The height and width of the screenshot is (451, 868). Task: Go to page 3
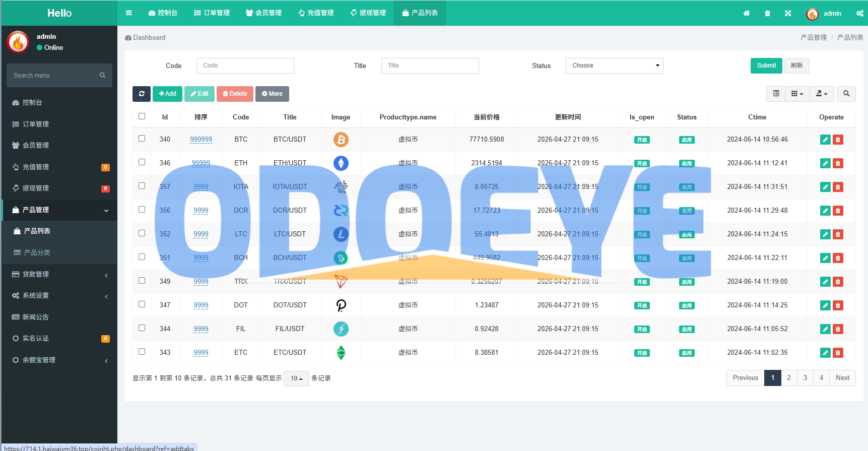point(805,378)
